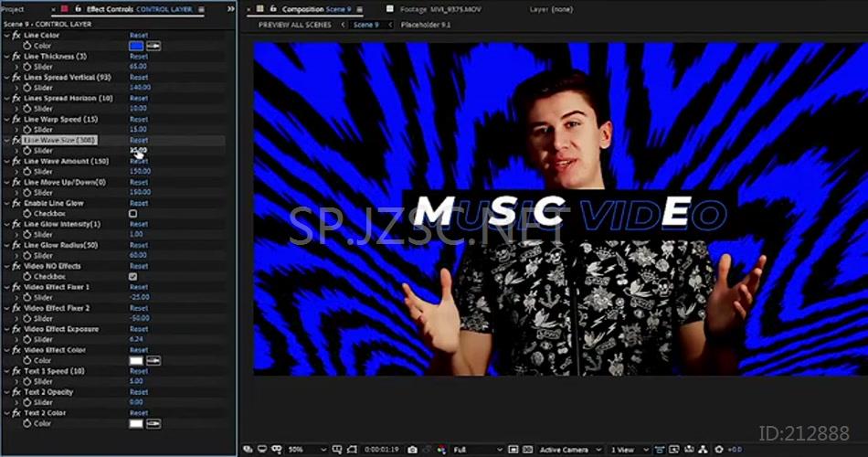Image resolution: width=868 pixels, height=457 pixels.
Task: Toggle stopwatch for Line Warp Speed slider
Action: pyautogui.click(x=27, y=130)
